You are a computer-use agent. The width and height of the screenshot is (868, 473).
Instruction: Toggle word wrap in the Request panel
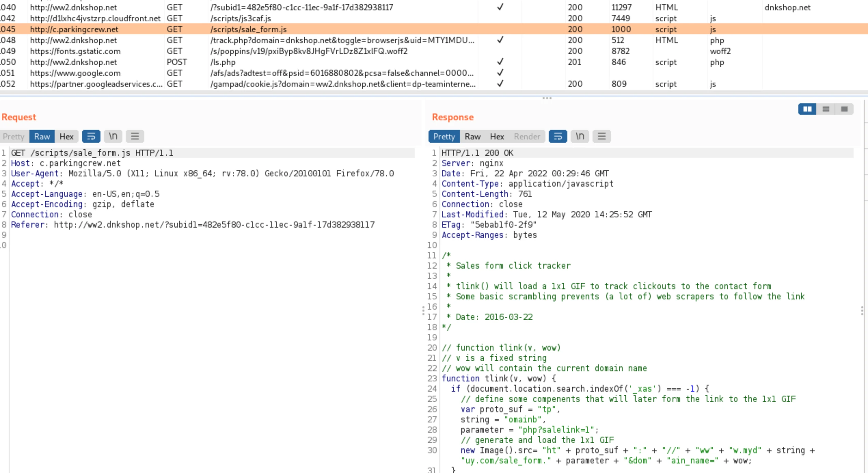[x=91, y=136]
